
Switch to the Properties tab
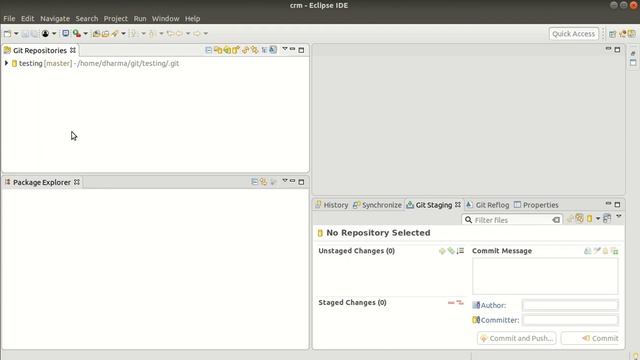[536, 205]
